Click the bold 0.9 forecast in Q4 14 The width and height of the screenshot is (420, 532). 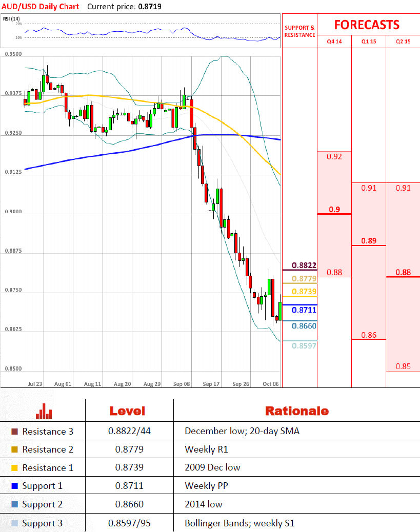[x=334, y=209]
